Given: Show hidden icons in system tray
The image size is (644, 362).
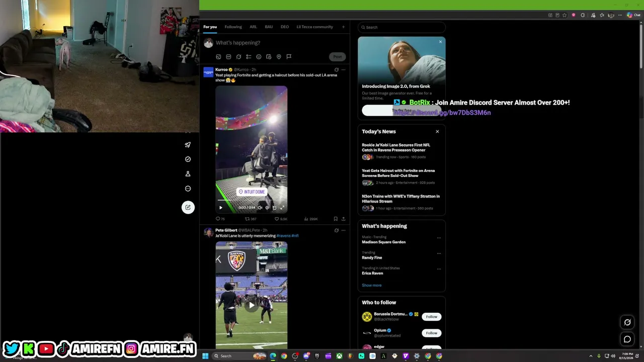Looking at the screenshot, I should [591, 356].
